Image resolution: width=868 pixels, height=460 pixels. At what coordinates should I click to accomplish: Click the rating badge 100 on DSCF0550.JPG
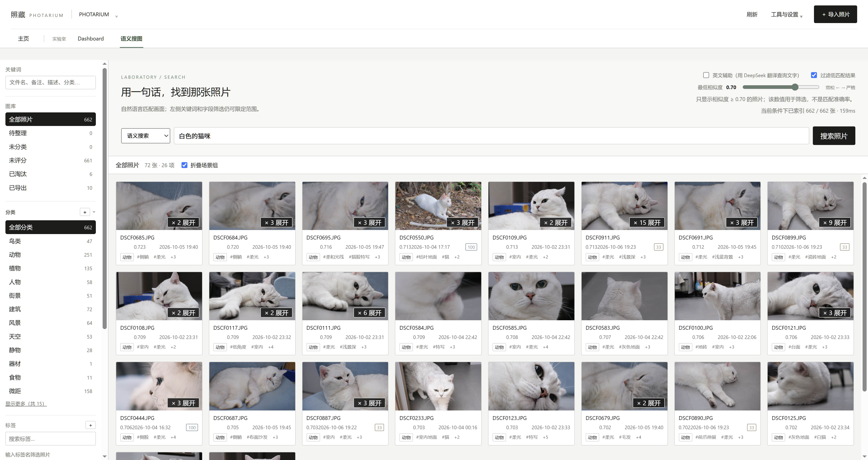coord(471,247)
